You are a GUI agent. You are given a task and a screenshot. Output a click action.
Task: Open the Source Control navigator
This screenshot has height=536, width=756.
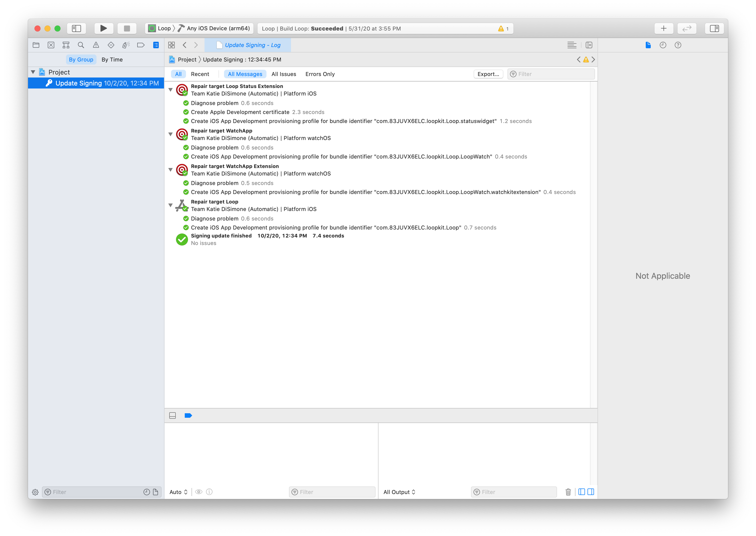51,45
